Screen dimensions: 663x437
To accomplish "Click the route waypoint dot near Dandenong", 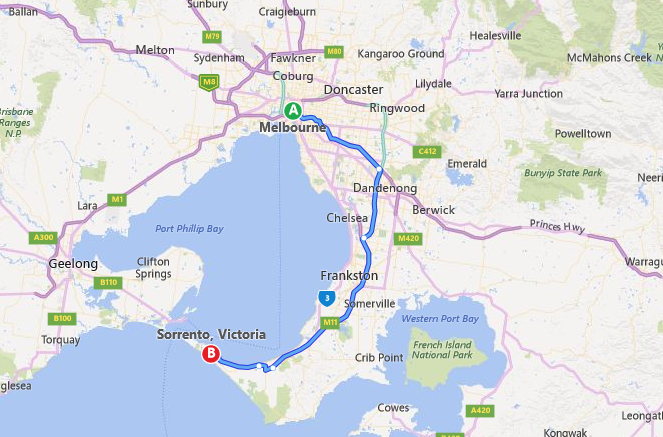I will tap(379, 169).
